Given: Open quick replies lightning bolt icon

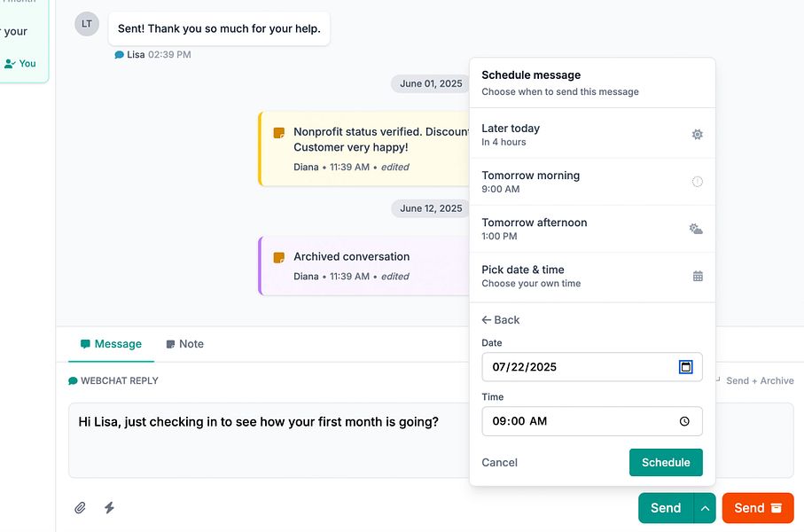Looking at the screenshot, I should (109, 508).
